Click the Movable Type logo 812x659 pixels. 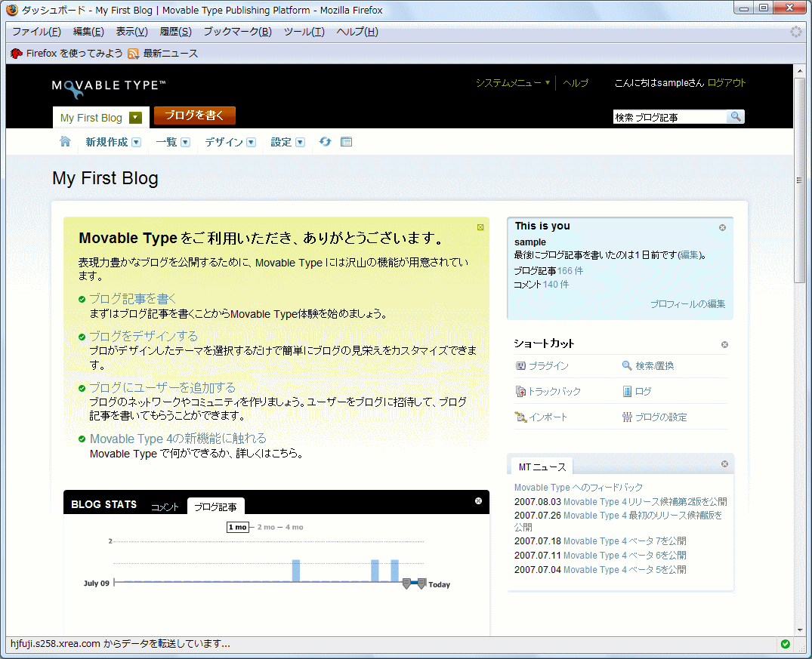(x=109, y=88)
